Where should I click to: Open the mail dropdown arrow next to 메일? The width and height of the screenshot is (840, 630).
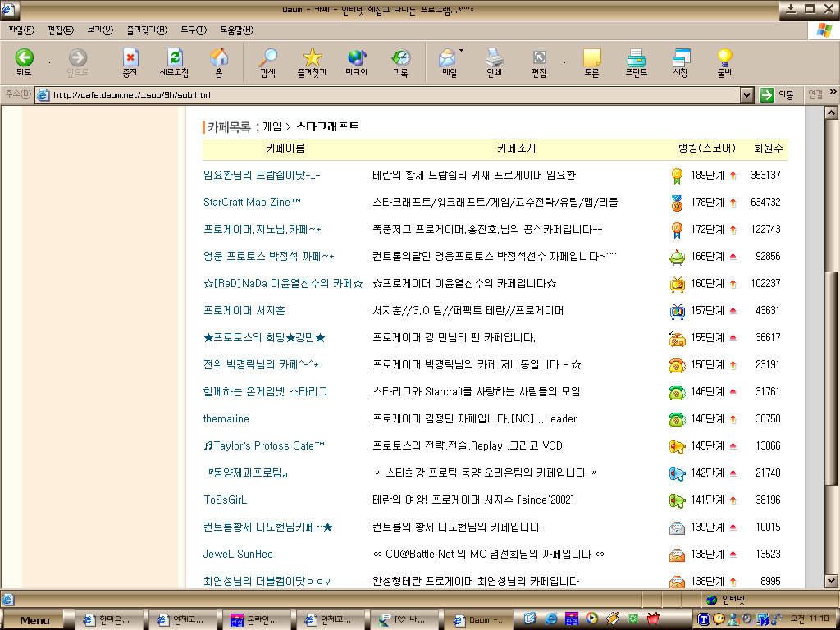(x=461, y=52)
